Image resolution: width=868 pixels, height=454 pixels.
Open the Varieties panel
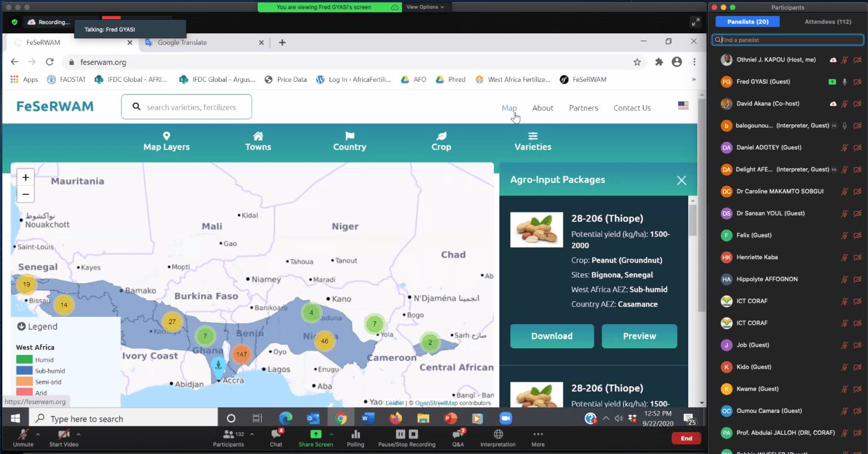point(532,141)
